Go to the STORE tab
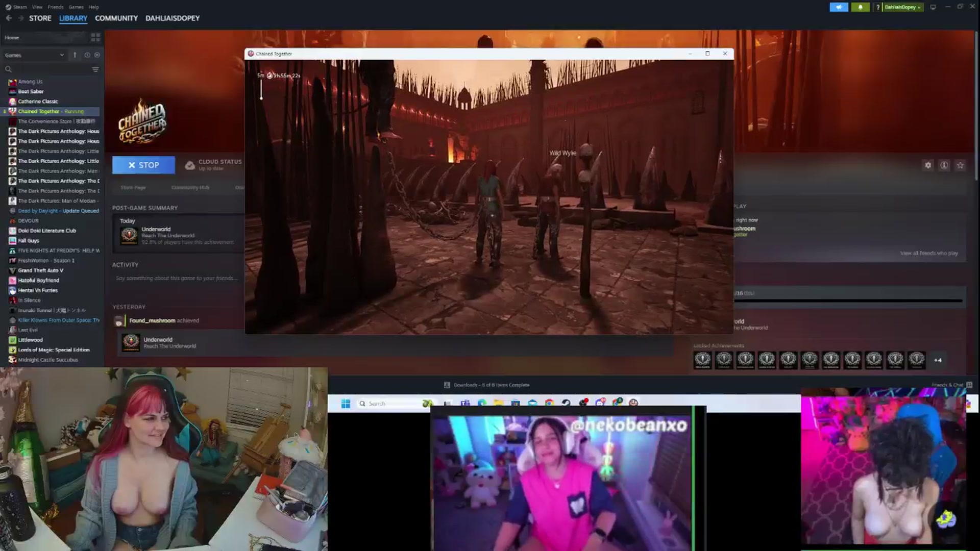 pyautogui.click(x=40, y=18)
